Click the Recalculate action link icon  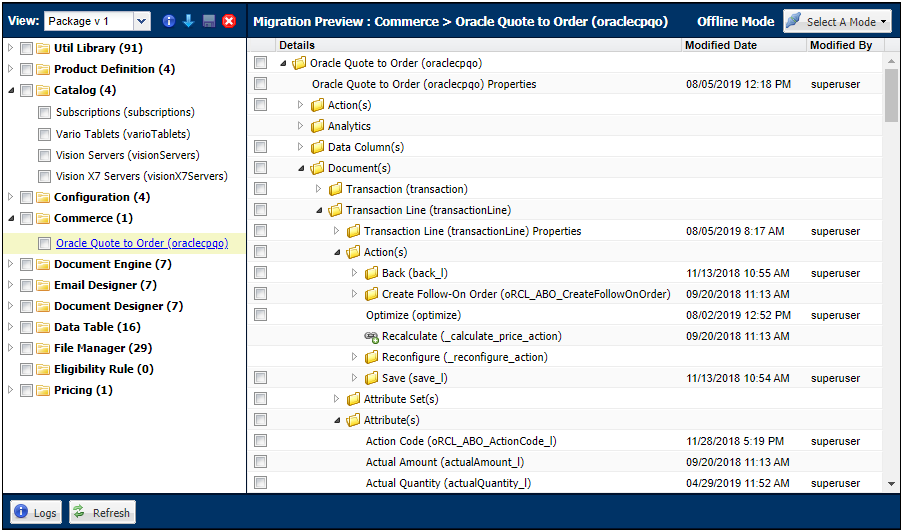[371, 336]
